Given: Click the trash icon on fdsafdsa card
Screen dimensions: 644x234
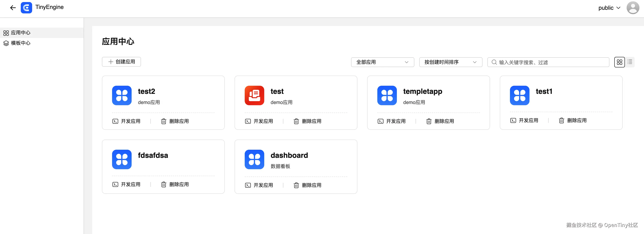Looking at the screenshot, I should 164,185.
